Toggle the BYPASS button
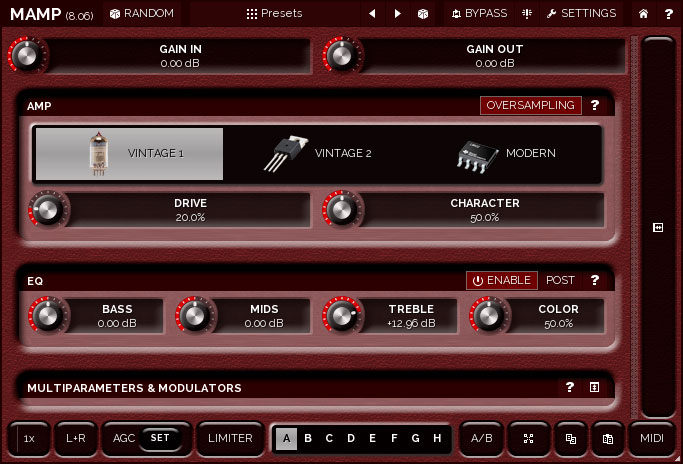The image size is (683, 464). click(x=479, y=14)
